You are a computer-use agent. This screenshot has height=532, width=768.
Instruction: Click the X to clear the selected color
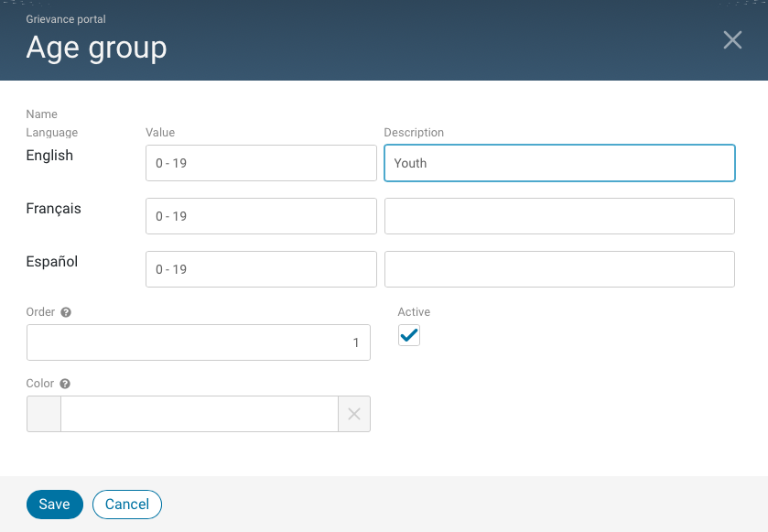pos(353,414)
